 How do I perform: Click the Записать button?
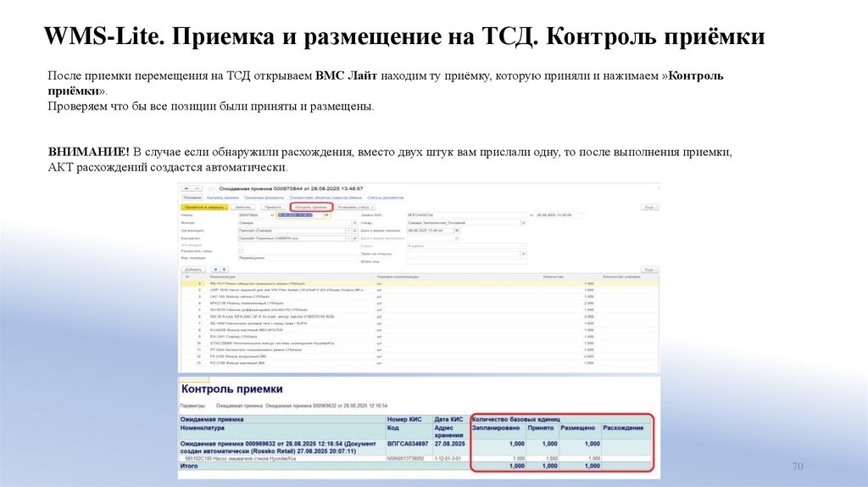point(242,207)
